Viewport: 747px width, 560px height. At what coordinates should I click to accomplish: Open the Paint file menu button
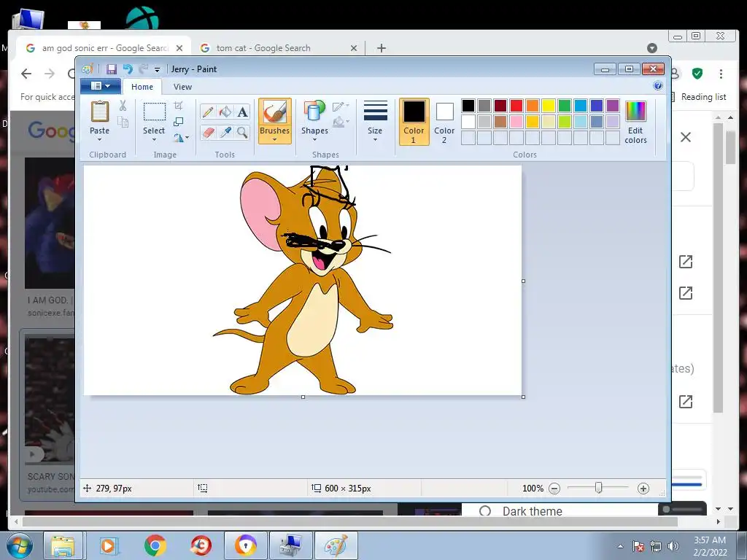pos(100,86)
